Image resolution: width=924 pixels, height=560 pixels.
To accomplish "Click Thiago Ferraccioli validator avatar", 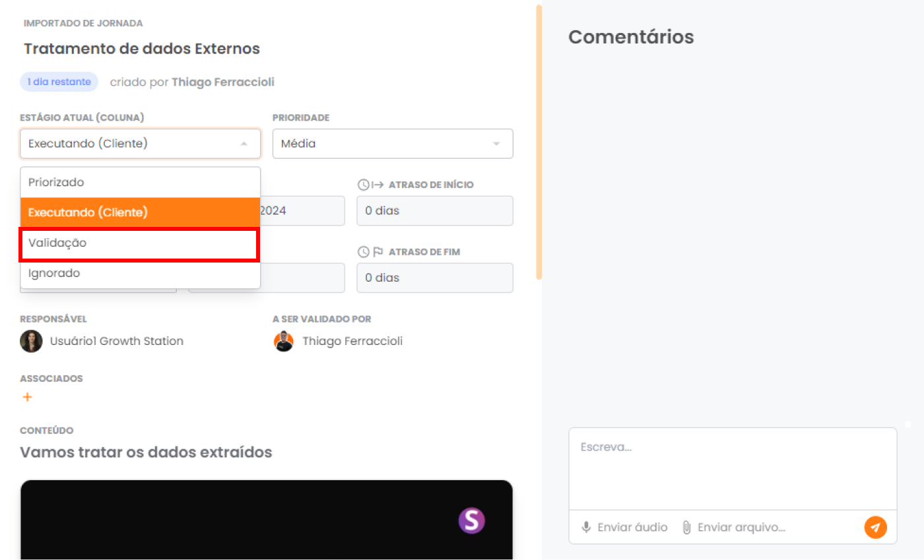I will pyautogui.click(x=283, y=341).
